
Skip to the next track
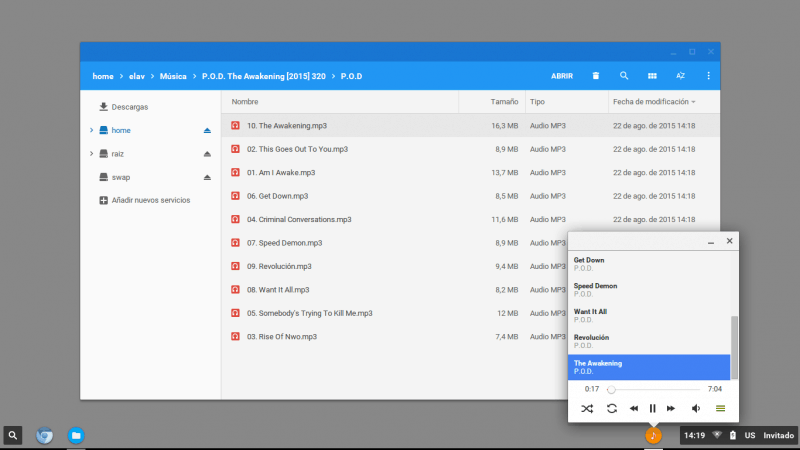coord(671,408)
